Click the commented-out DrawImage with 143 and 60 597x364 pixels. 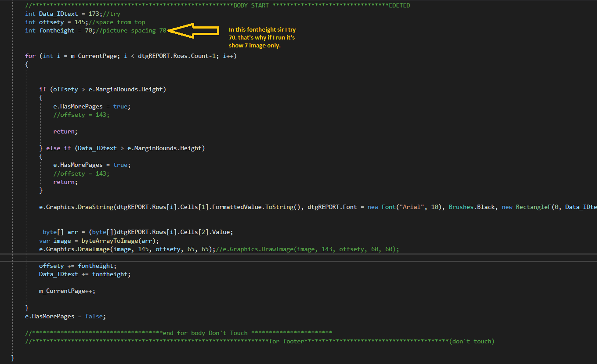click(308, 249)
